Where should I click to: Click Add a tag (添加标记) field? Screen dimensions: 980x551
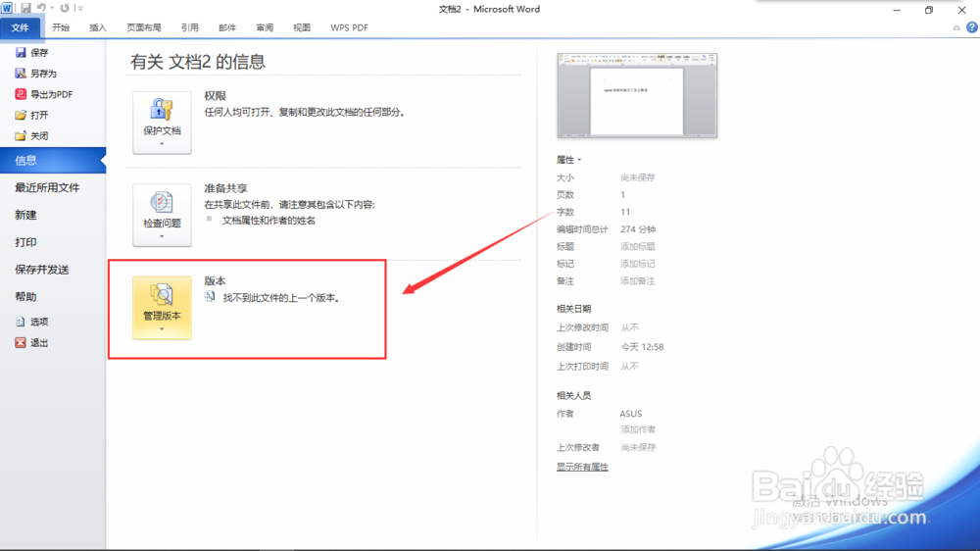pyautogui.click(x=638, y=264)
